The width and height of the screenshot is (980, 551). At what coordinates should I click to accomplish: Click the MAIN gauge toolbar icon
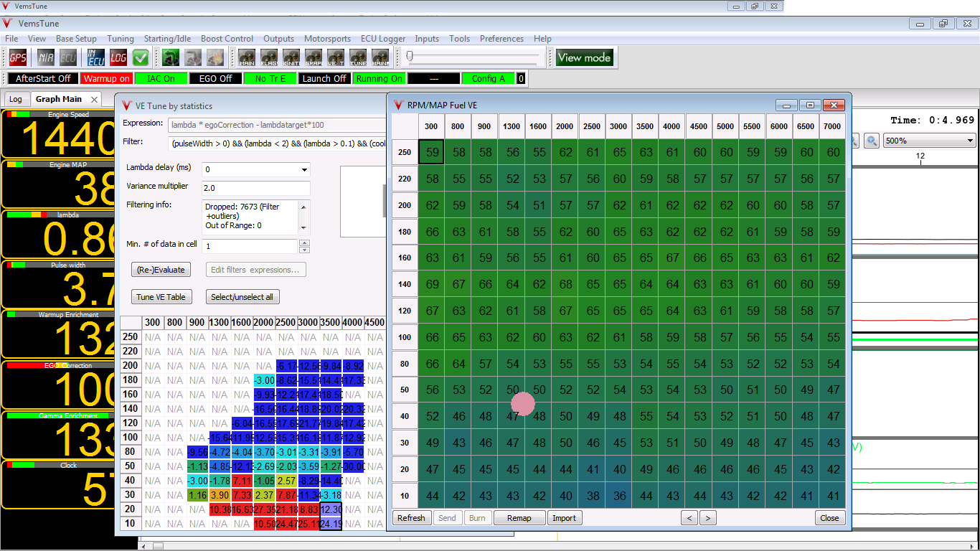[248, 57]
